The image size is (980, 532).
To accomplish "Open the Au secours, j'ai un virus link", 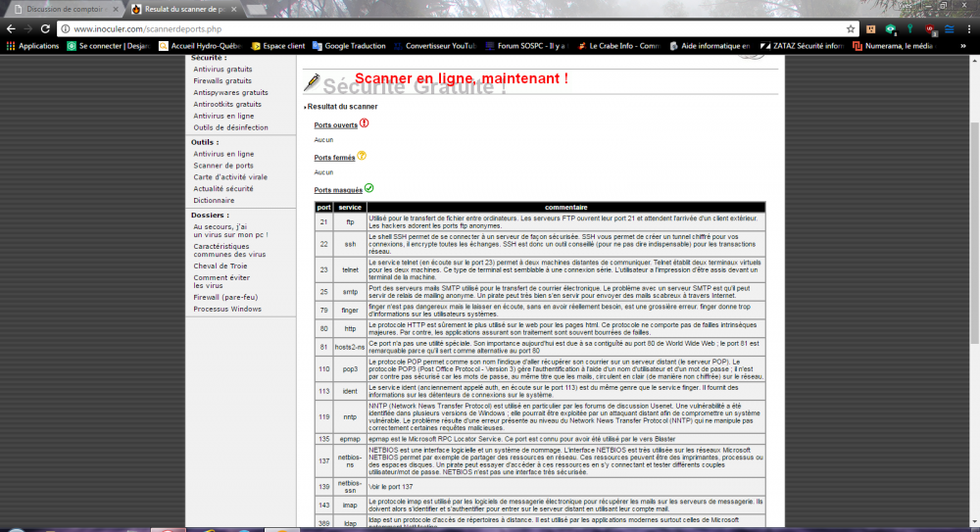I will pos(230,230).
